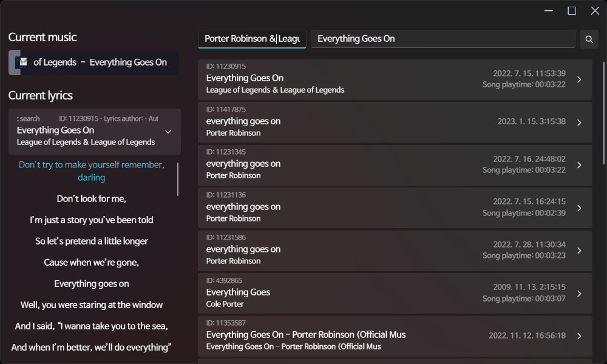Maximize the lyrics app window
This screenshot has width=607, height=364.
[572, 11]
